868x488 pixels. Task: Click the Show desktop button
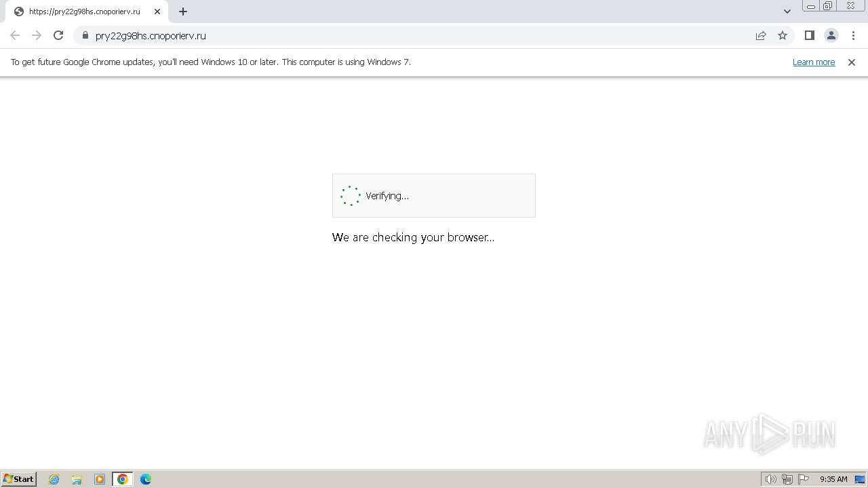(x=861, y=479)
